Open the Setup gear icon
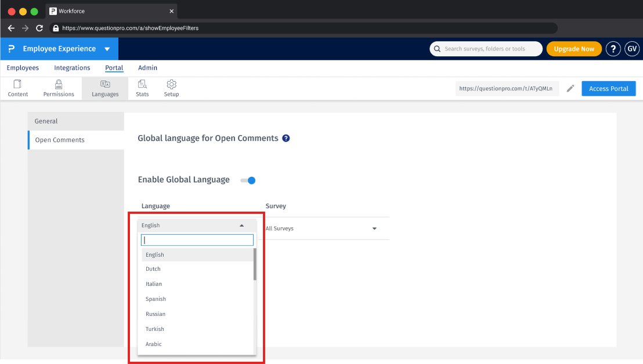The height and width of the screenshot is (364, 643). [x=171, y=85]
